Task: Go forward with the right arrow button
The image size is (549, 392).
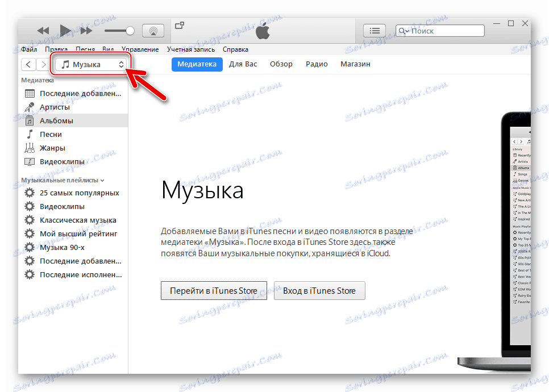Action: (x=43, y=64)
